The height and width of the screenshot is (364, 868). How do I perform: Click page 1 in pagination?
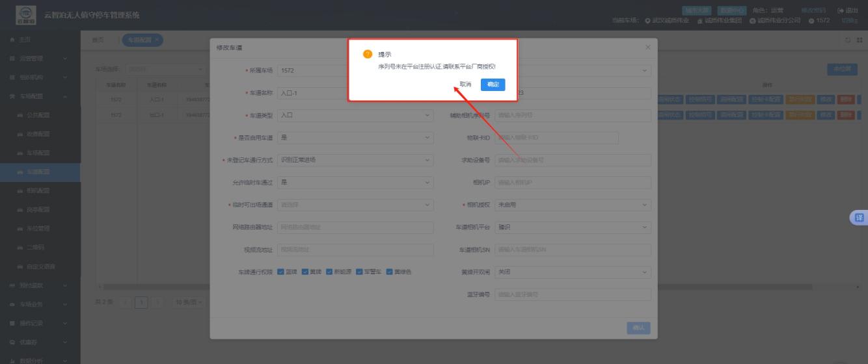[142, 302]
